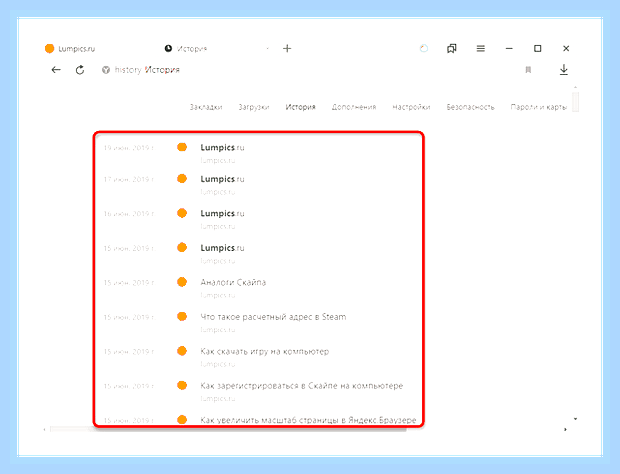Open downloads via the download arrow icon

564,70
